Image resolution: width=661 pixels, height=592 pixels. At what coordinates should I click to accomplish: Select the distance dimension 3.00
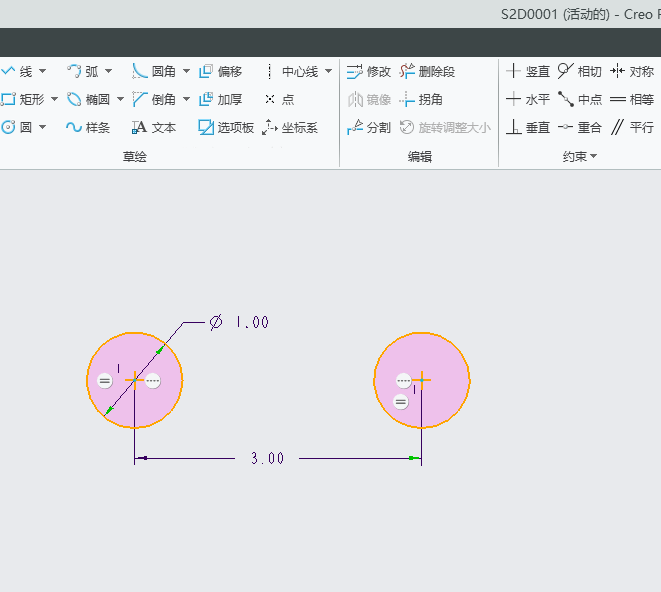click(267, 458)
